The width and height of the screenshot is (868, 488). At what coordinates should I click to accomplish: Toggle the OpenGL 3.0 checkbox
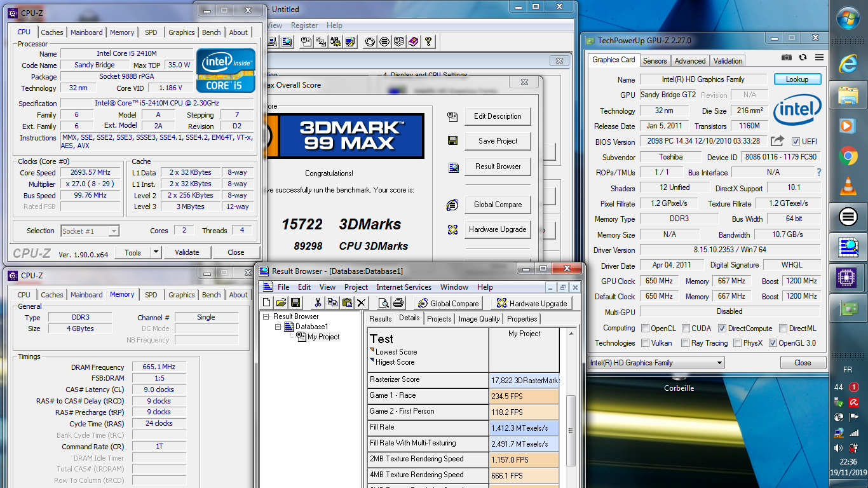773,343
